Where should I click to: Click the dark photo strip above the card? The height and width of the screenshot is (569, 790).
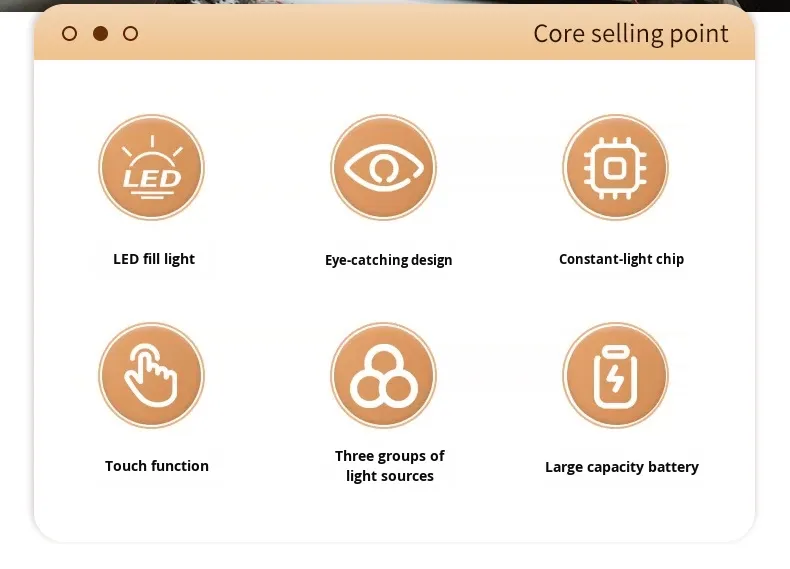pyautogui.click(x=395, y=5)
